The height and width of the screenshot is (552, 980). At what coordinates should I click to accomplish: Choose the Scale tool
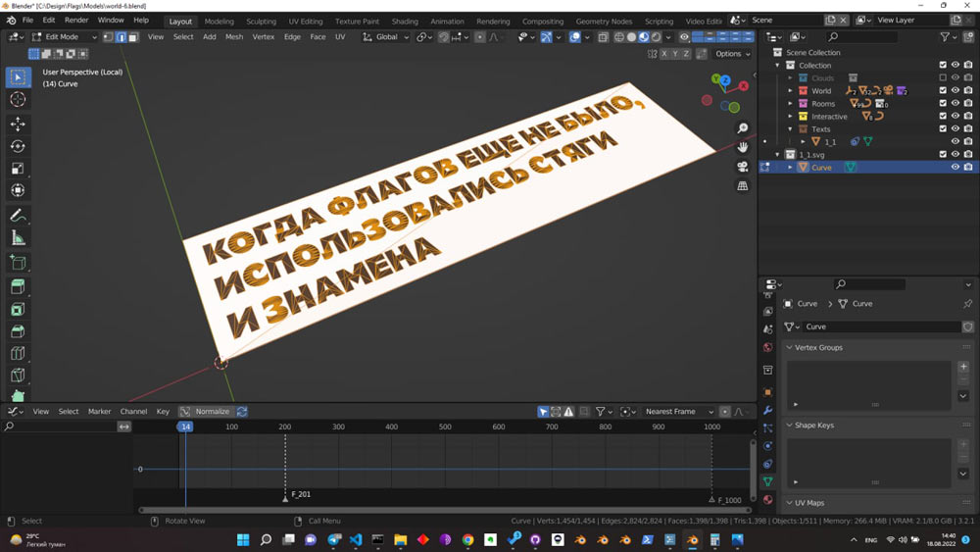click(18, 169)
